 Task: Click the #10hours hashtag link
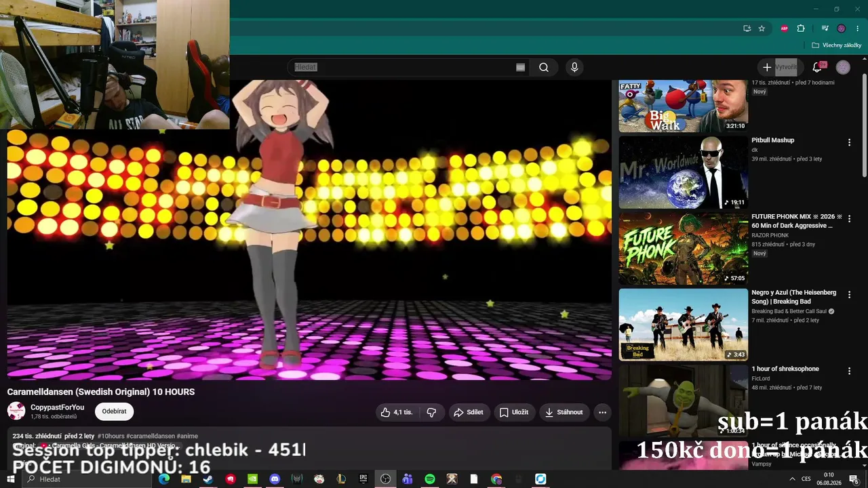[x=111, y=436]
